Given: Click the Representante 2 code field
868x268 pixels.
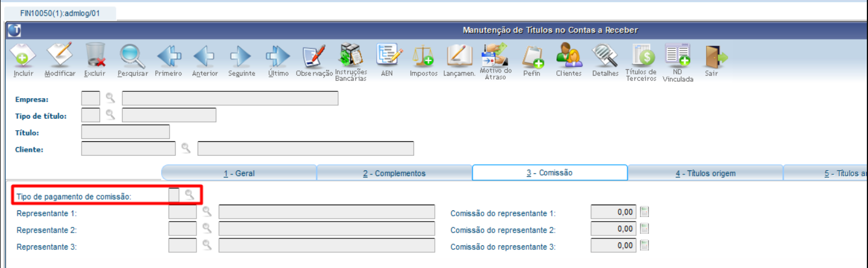Looking at the screenshot, I should coord(183,228).
